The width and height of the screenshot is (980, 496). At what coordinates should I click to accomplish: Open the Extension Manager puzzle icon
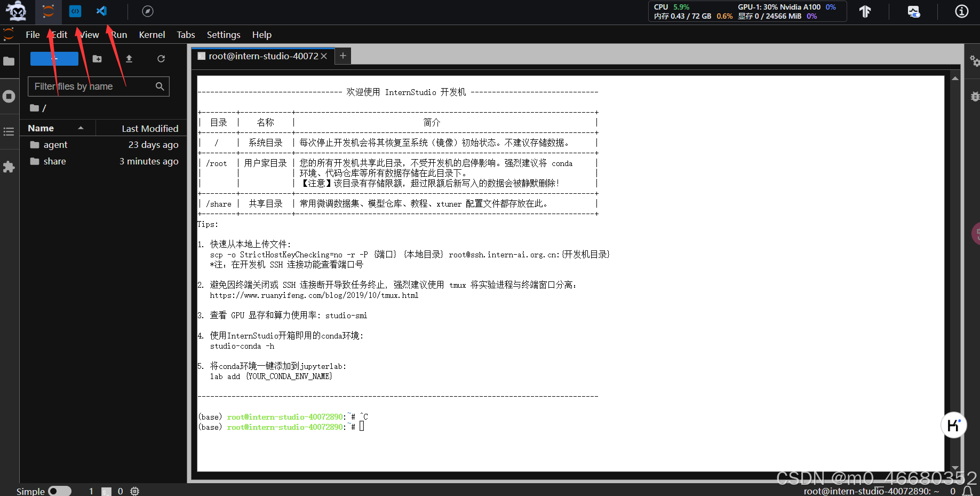coord(9,167)
